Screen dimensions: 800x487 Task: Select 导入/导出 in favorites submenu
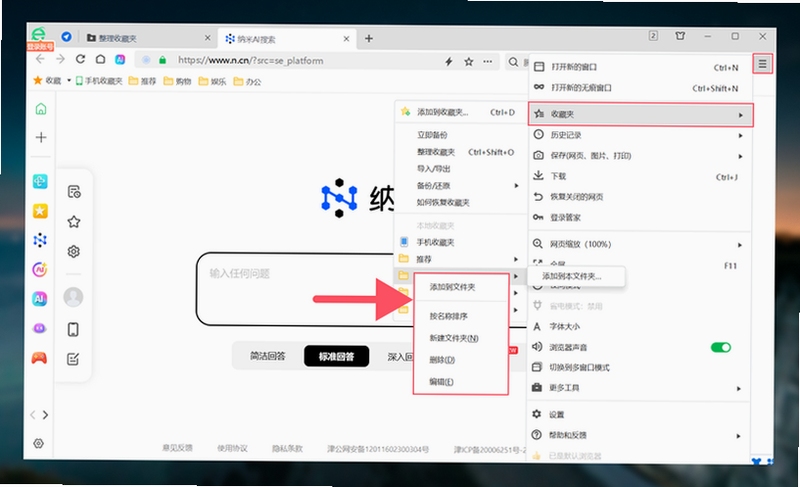[461, 169]
